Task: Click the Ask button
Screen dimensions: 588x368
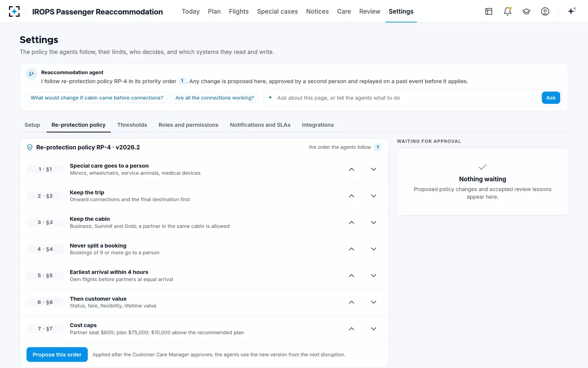Action: 551,98
